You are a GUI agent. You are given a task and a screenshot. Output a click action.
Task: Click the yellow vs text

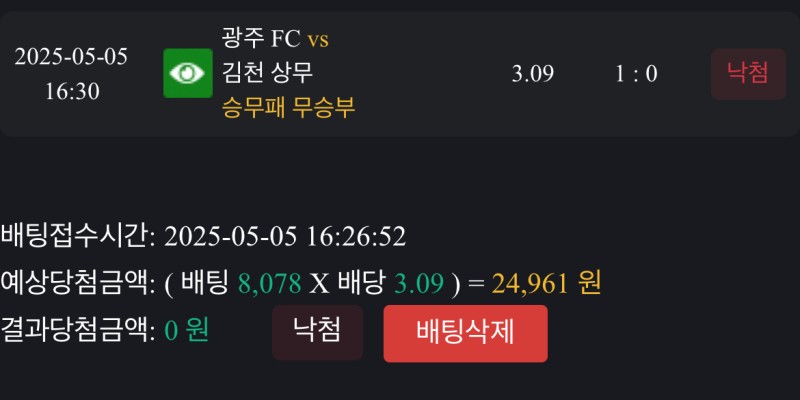point(317,40)
